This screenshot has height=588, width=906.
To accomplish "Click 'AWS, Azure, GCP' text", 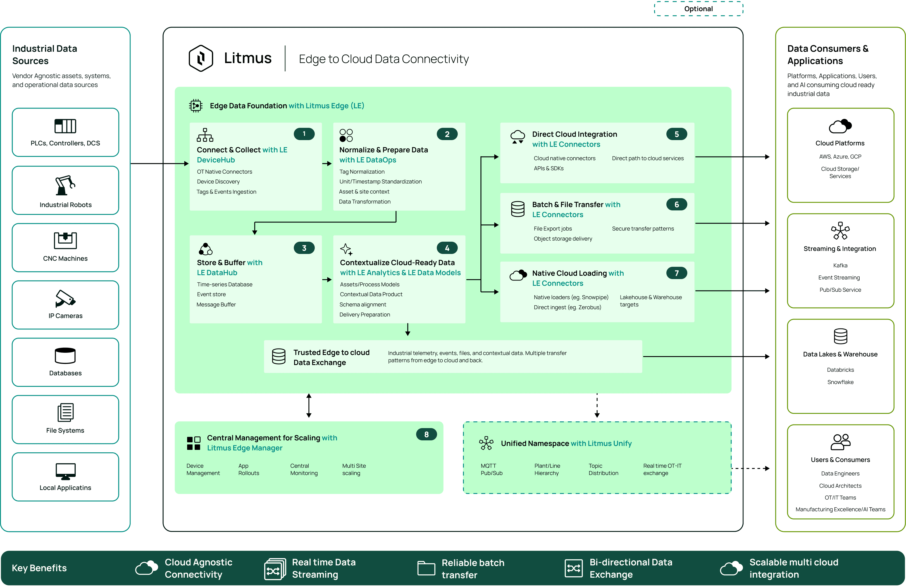I will click(x=840, y=156).
